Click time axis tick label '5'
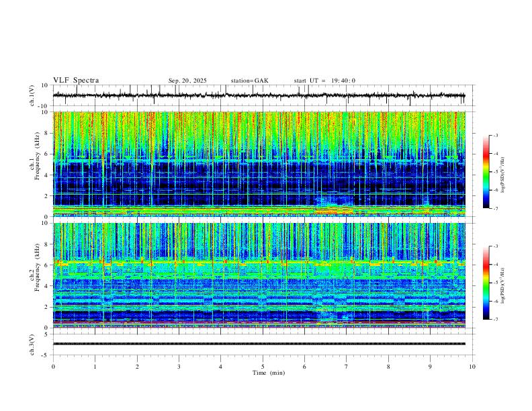The width and height of the screenshot is (532, 411). (263, 367)
